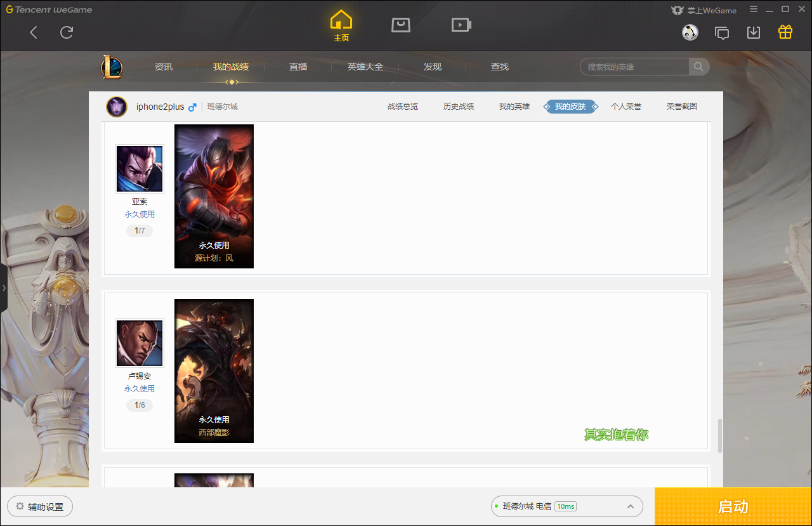Click the 1/6 skin count badge
This screenshot has height=526, width=812.
click(140, 405)
